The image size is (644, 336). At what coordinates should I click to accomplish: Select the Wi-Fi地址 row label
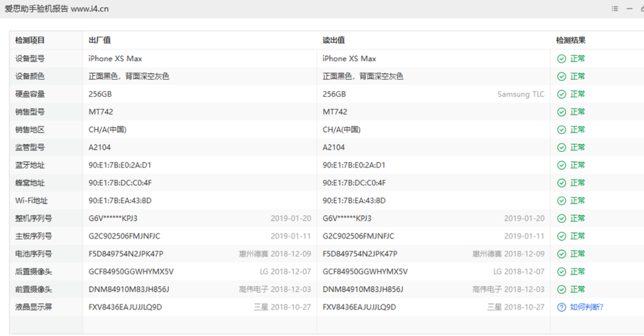click(31, 201)
